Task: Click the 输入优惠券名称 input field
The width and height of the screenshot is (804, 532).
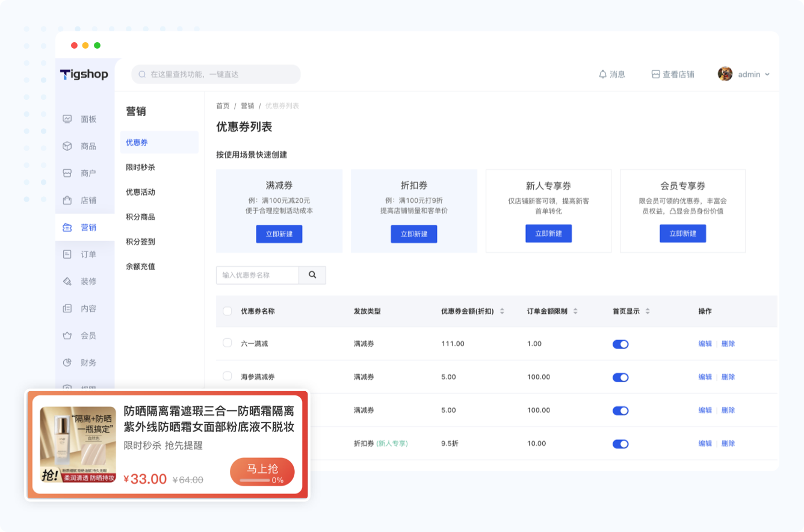Action: (x=258, y=275)
